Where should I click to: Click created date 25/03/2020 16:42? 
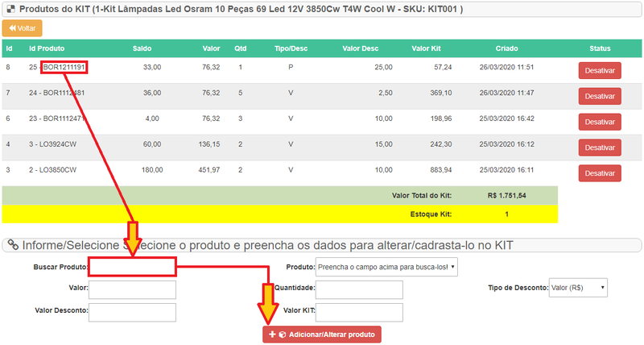(506, 118)
